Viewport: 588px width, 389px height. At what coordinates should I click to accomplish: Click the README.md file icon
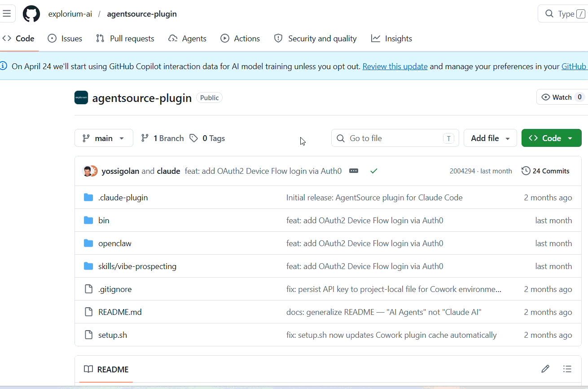[x=88, y=312]
